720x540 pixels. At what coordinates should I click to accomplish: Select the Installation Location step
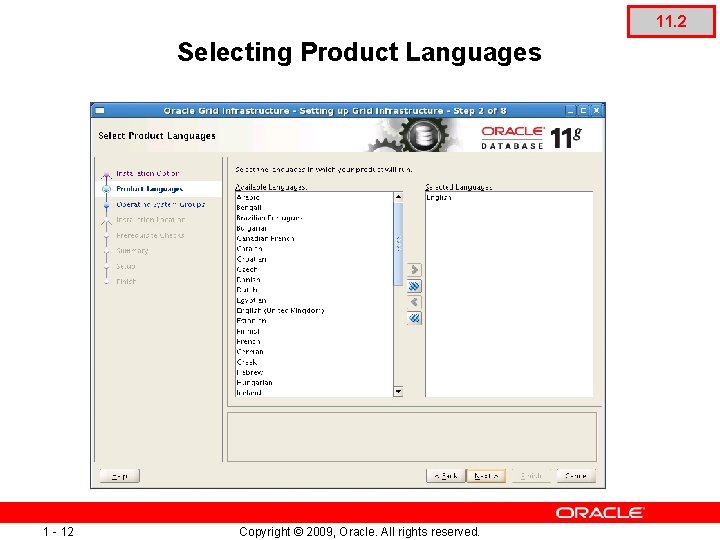click(151, 220)
